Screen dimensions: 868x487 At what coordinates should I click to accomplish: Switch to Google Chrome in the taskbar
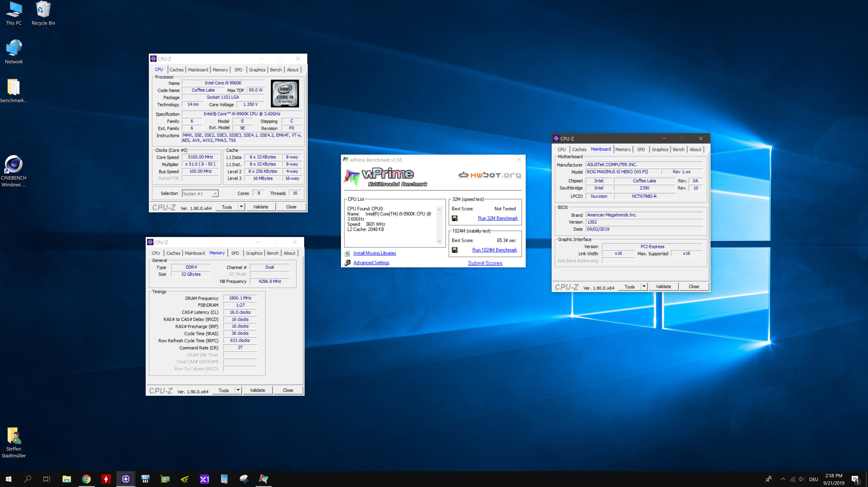pos(86,479)
